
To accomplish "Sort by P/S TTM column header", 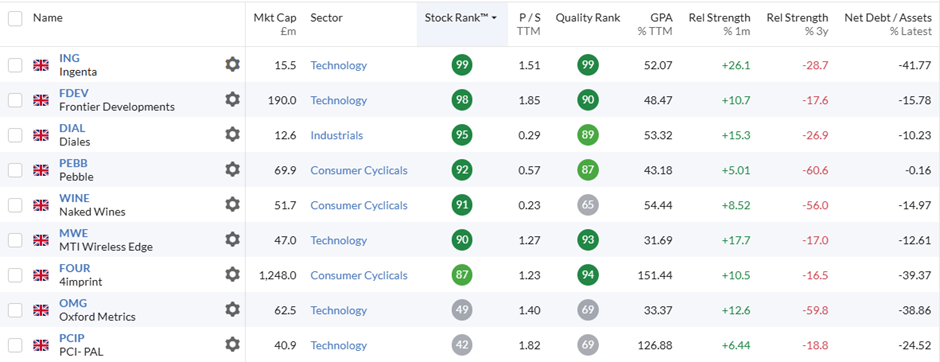I will [x=529, y=24].
